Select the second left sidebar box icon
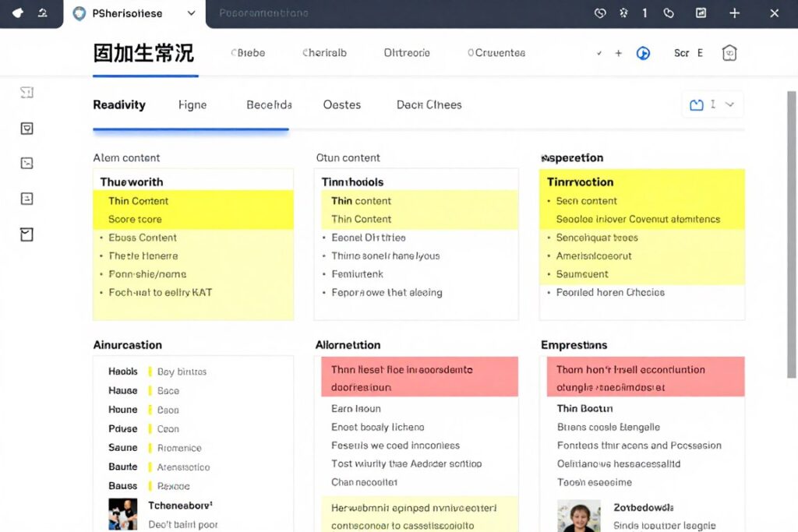798x532 pixels. [x=27, y=129]
